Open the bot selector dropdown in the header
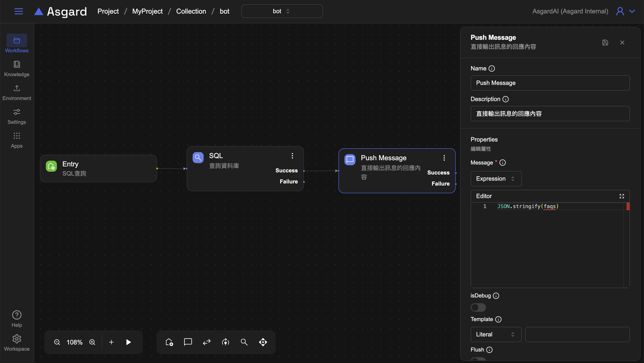This screenshot has height=363, width=644. point(282,11)
